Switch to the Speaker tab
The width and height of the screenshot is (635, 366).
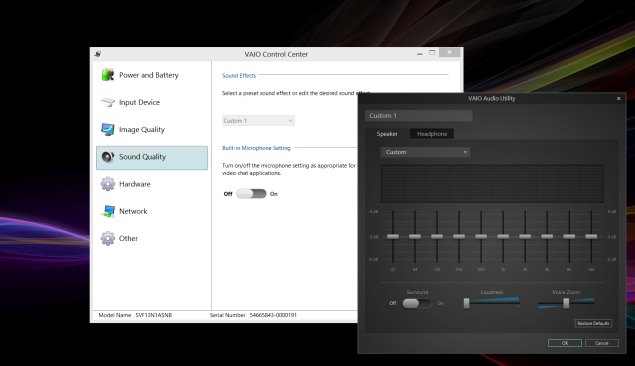point(387,134)
